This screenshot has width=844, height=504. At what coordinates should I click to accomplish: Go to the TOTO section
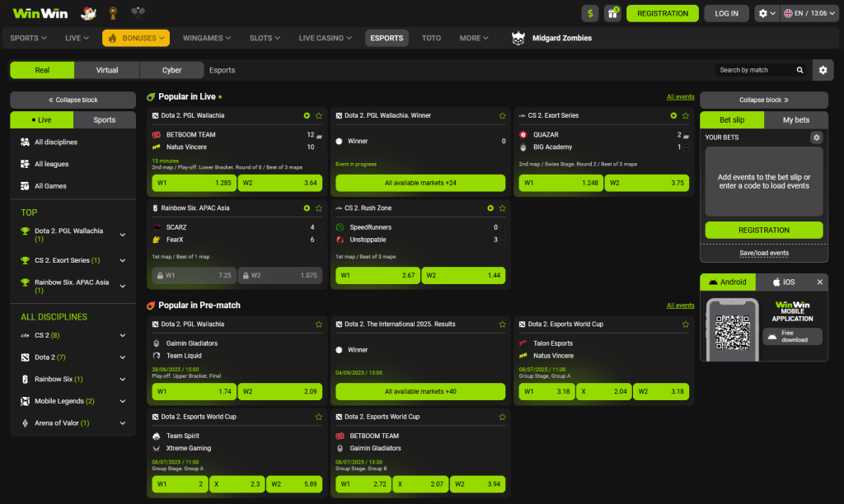coord(431,38)
